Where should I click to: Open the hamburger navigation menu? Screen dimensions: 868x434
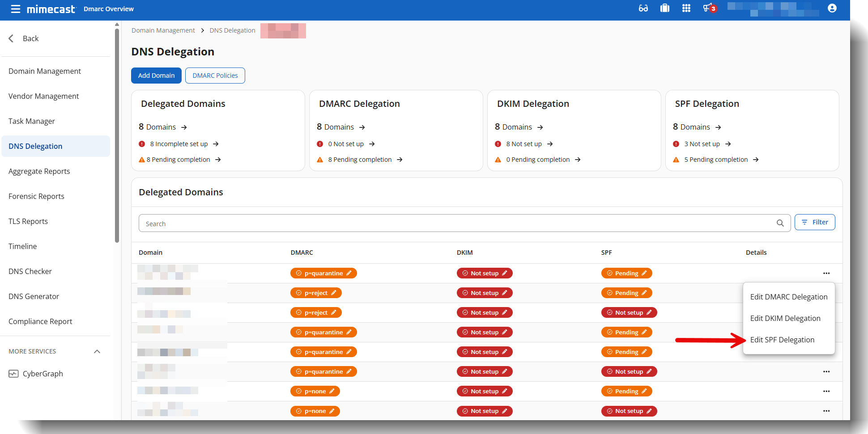pyautogui.click(x=16, y=9)
